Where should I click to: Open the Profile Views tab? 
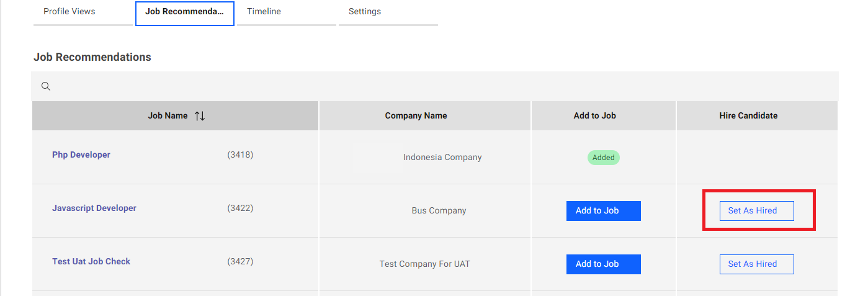[69, 12]
